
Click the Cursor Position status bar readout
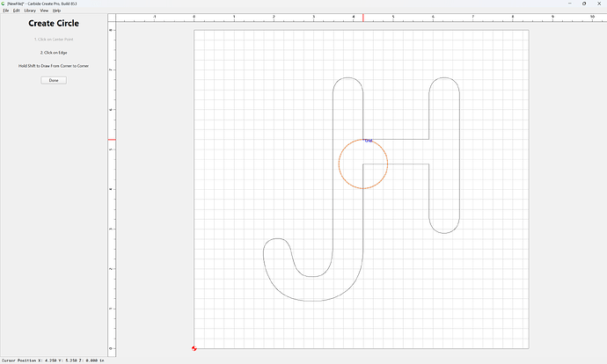point(53,360)
